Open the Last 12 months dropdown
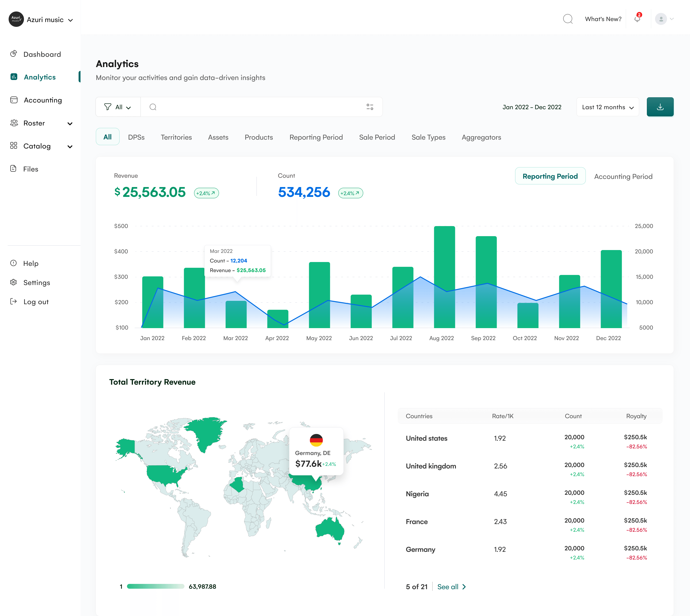The image size is (690, 616). (608, 107)
